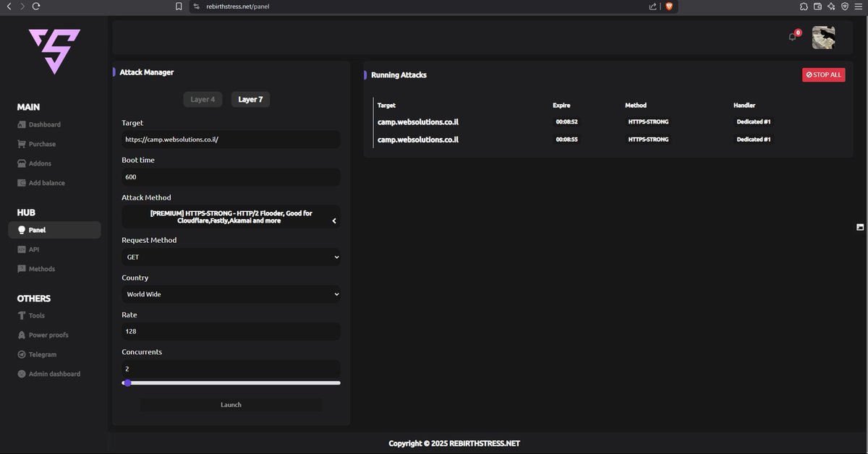Screen dimensions: 868x454
Task: Reload the page with the refresh icon
Action: point(36,6)
